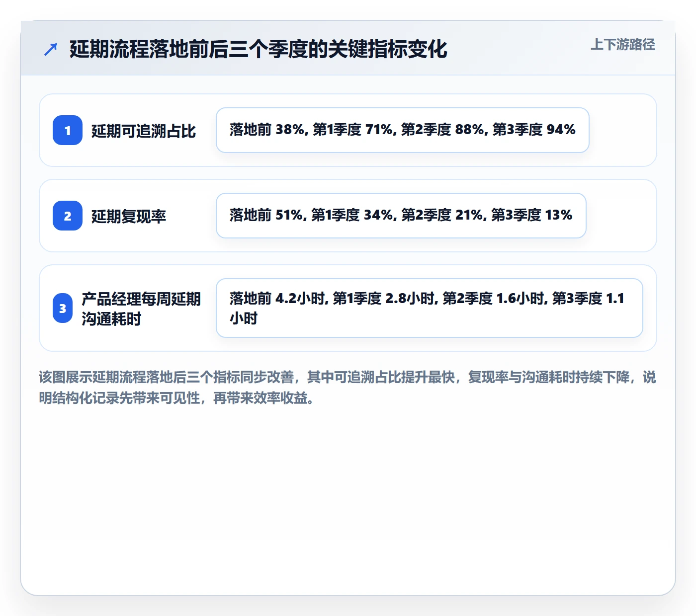Select the number 2 badge for 延期复现率
696x616 pixels.
pos(68,216)
